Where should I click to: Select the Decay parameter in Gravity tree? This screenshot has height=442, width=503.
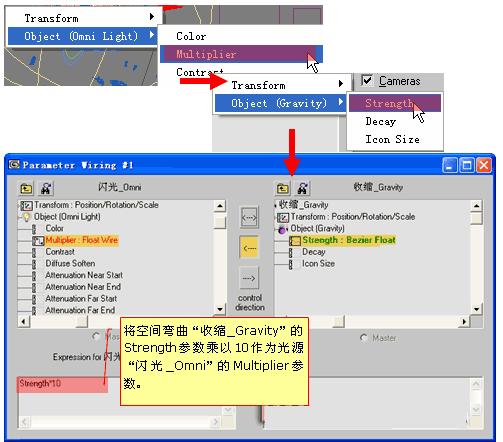(x=314, y=252)
